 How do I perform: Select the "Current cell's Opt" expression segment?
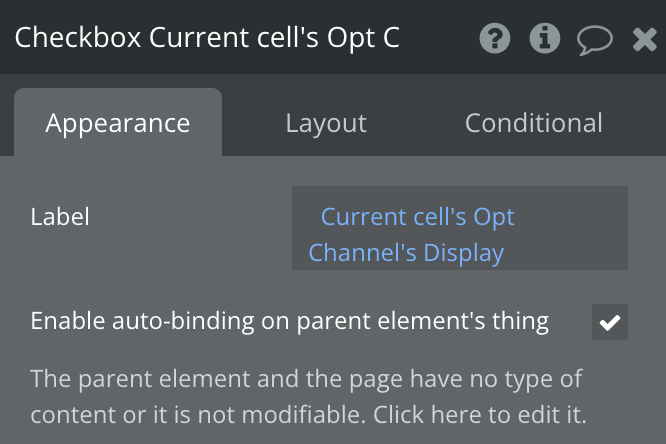pos(418,217)
